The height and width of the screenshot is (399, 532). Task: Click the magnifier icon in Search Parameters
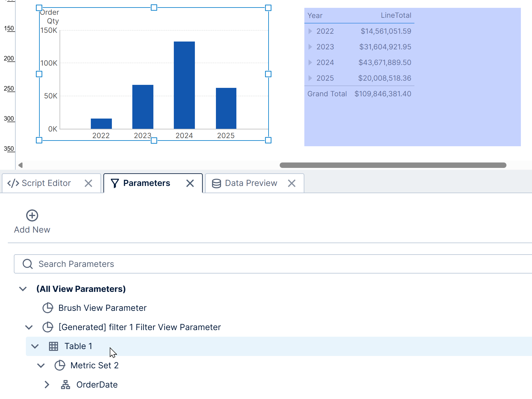pos(28,264)
